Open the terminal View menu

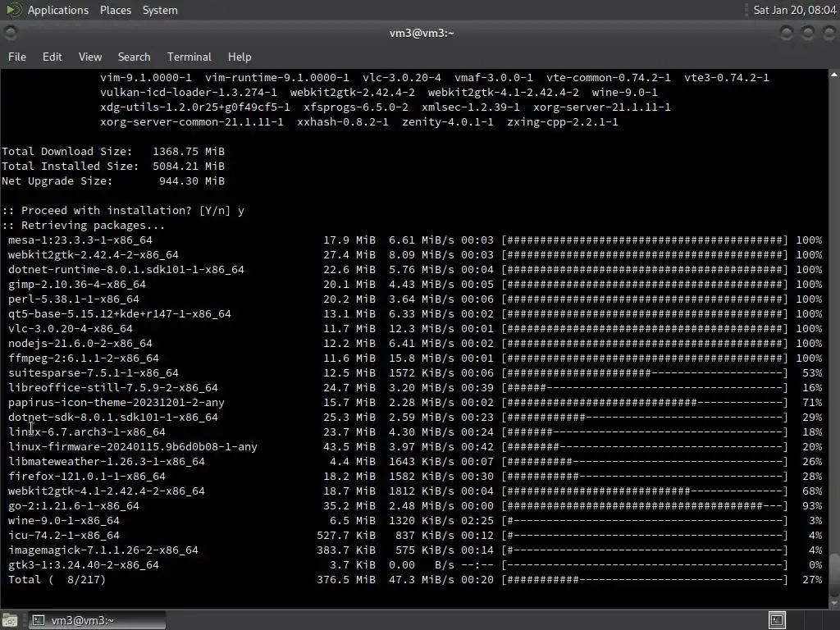click(90, 57)
